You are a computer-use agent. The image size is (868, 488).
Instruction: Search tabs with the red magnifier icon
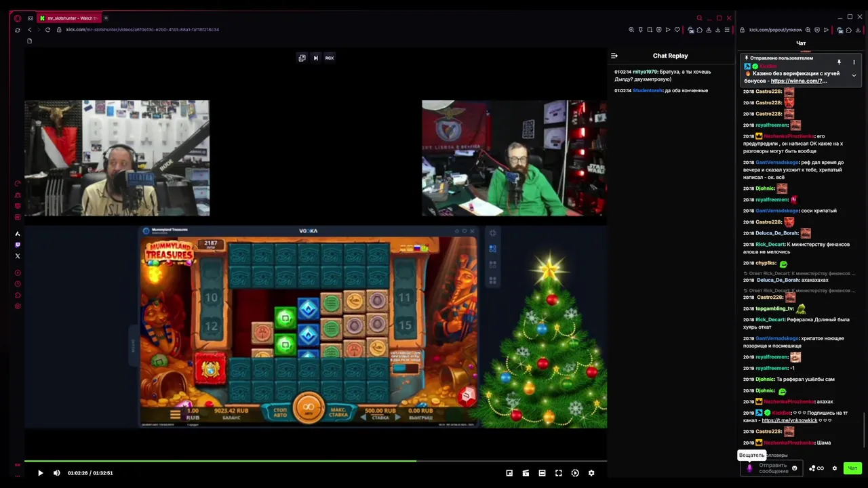699,18
